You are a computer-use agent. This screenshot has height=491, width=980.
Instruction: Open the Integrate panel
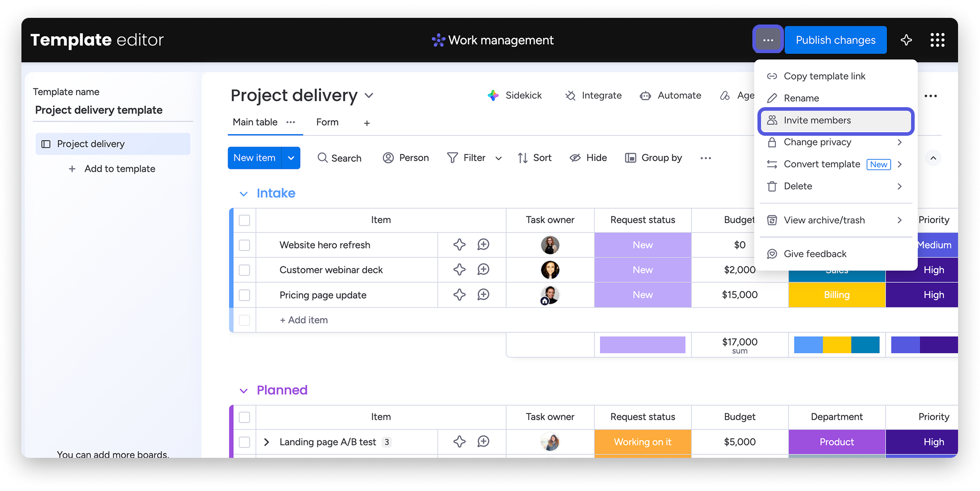(593, 95)
